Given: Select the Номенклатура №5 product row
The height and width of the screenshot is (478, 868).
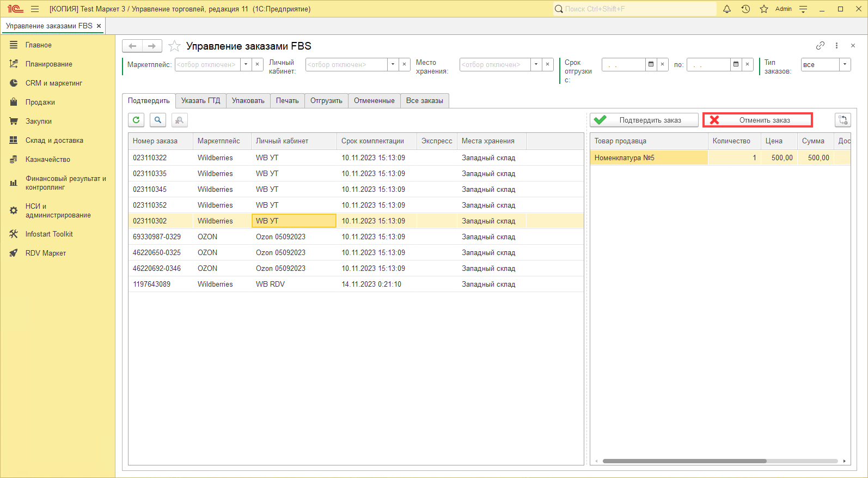Looking at the screenshot, I should 720,158.
